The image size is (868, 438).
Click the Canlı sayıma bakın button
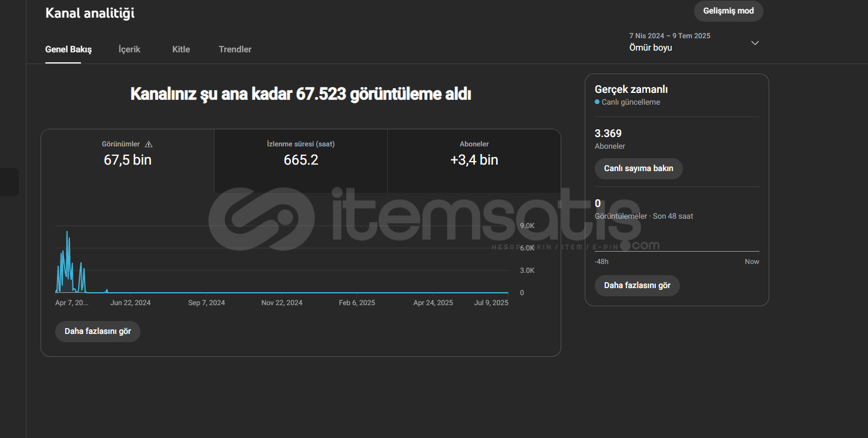pos(638,169)
